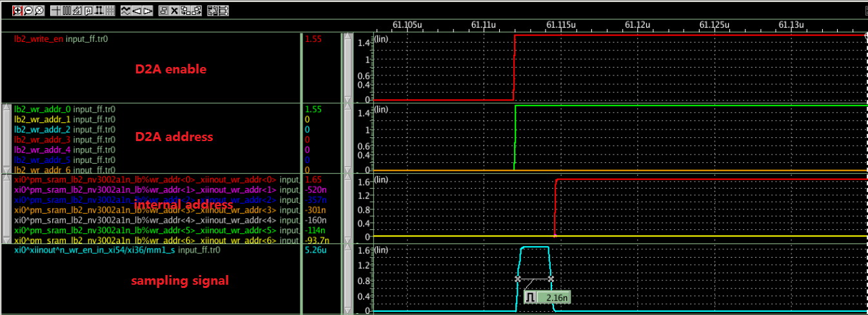
Task: Toggle the grid display icon in toolbar
Action: pyautogui.click(x=110, y=11)
